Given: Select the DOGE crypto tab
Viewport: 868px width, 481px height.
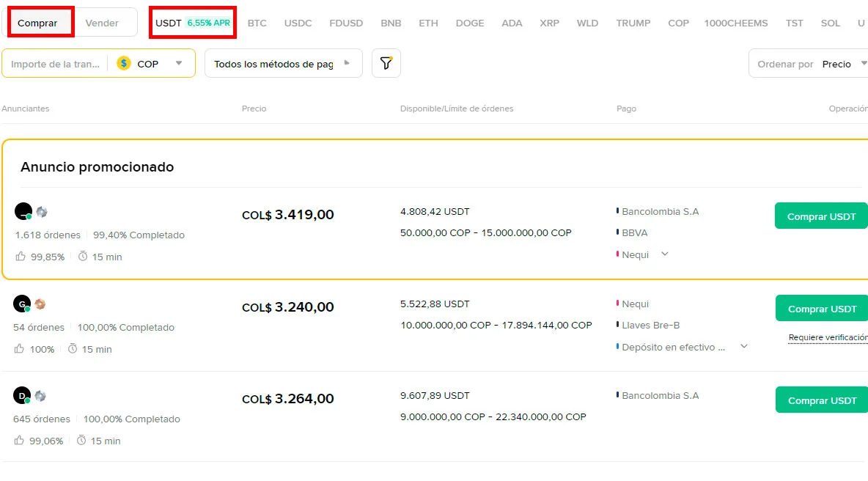Looking at the screenshot, I should coord(470,23).
